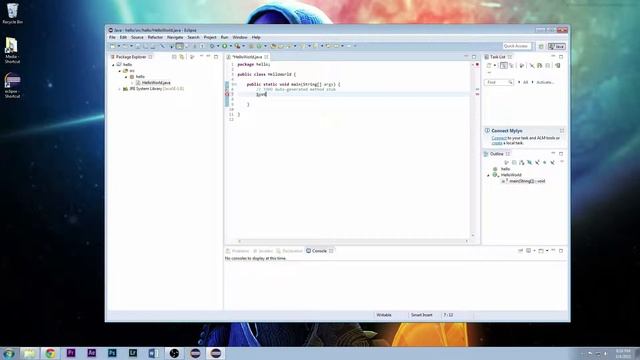Click the Collapse All icon in Package Explorer
The height and width of the screenshot is (360, 640).
pyautogui.click(x=174, y=57)
